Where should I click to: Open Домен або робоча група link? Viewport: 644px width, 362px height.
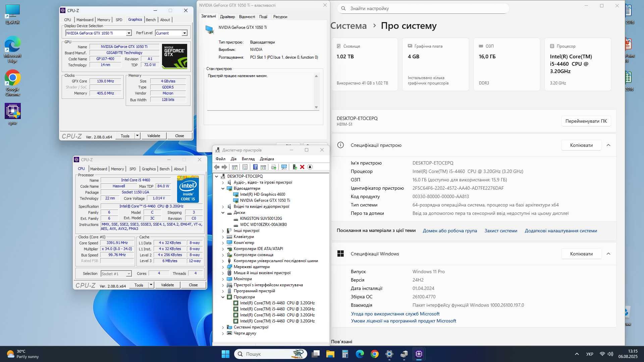point(450,231)
